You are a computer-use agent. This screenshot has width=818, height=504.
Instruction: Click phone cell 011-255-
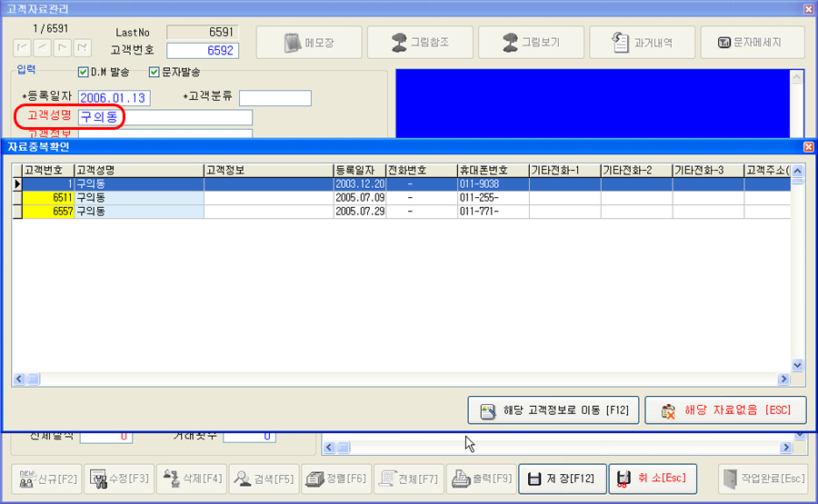pyautogui.click(x=493, y=198)
